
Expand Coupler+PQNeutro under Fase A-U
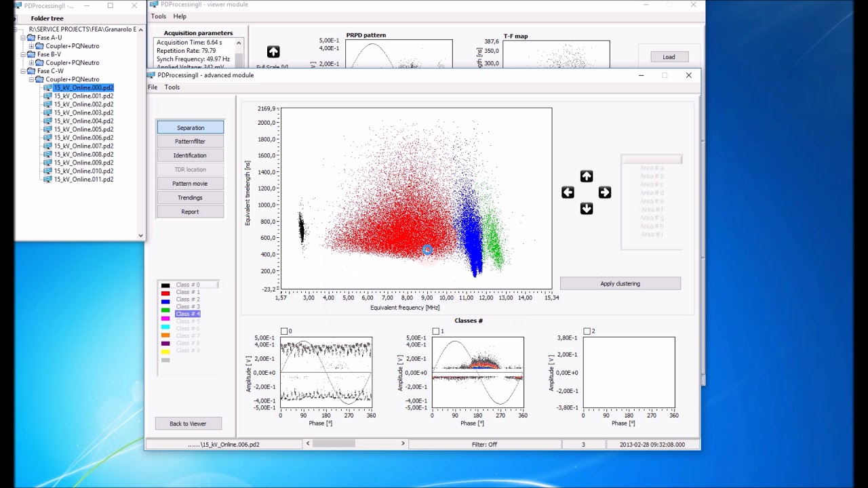click(x=31, y=46)
